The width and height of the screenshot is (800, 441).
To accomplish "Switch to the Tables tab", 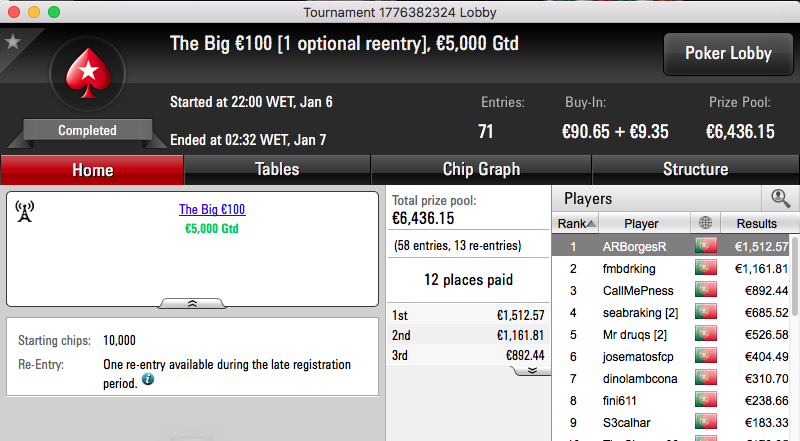I will 277,169.
